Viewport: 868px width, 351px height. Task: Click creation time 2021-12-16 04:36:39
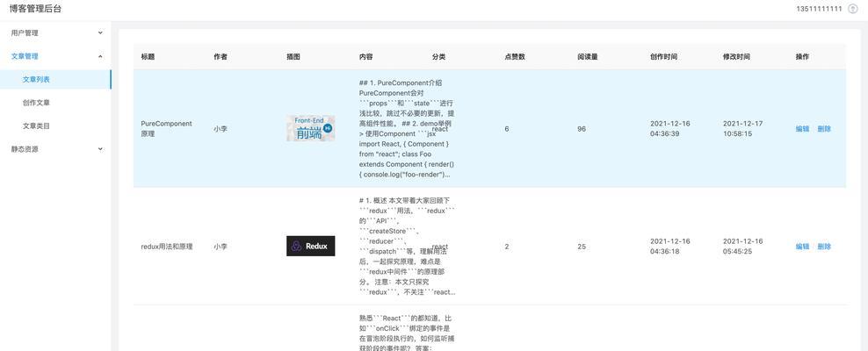(670, 129)
